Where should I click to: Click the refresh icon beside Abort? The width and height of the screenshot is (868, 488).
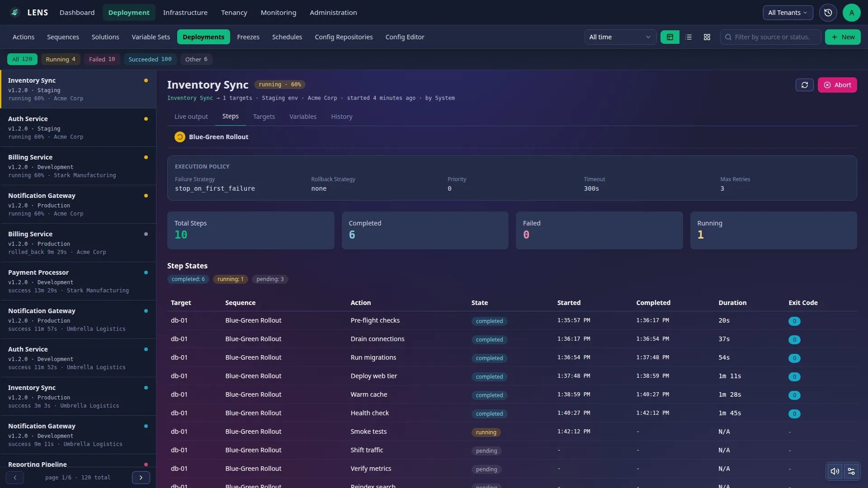[804, 85]
